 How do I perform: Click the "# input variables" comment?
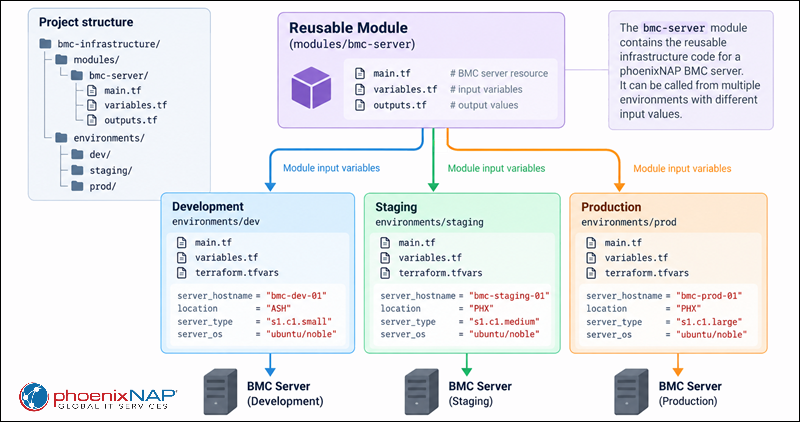(486, 89)
